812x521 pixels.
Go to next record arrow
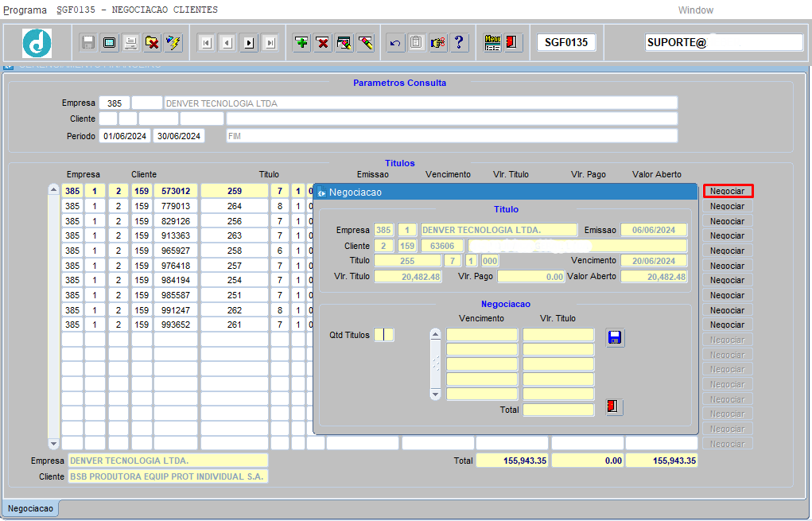[249, 43]
